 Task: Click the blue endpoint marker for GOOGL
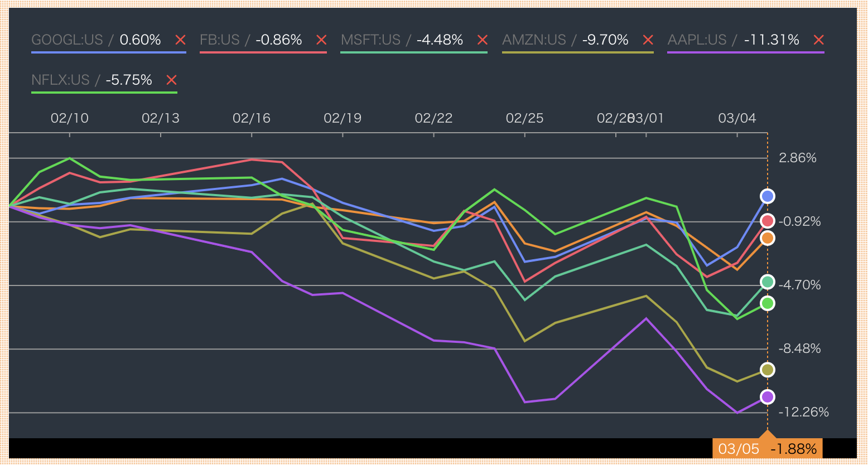pyautogui.click(x=768, y=196)
